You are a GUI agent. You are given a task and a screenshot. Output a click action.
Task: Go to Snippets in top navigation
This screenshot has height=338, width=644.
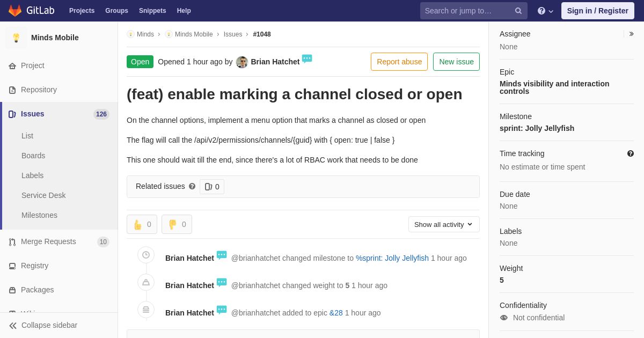coord(152,11)
